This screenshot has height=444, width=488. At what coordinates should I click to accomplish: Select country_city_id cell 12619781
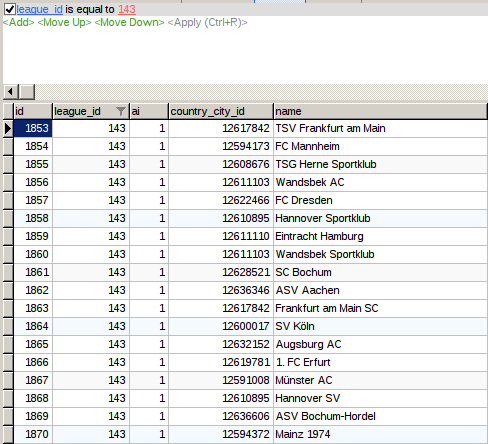click(221, 362)
